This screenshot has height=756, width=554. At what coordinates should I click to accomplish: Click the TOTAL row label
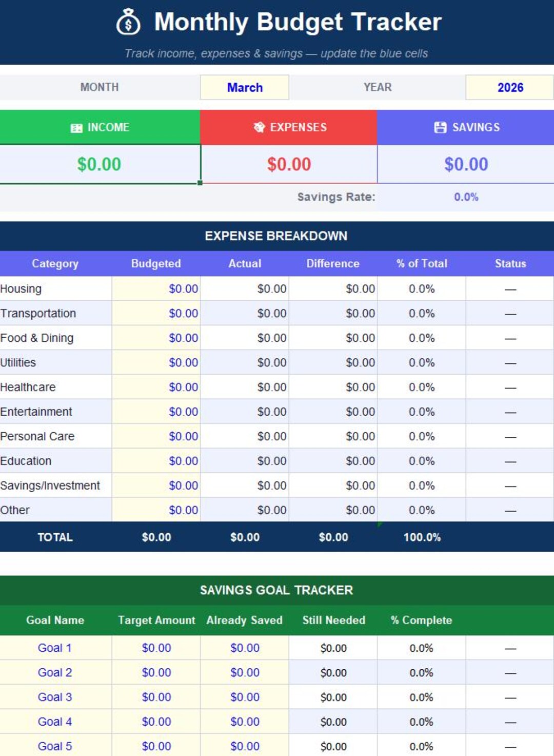point(55,537)
